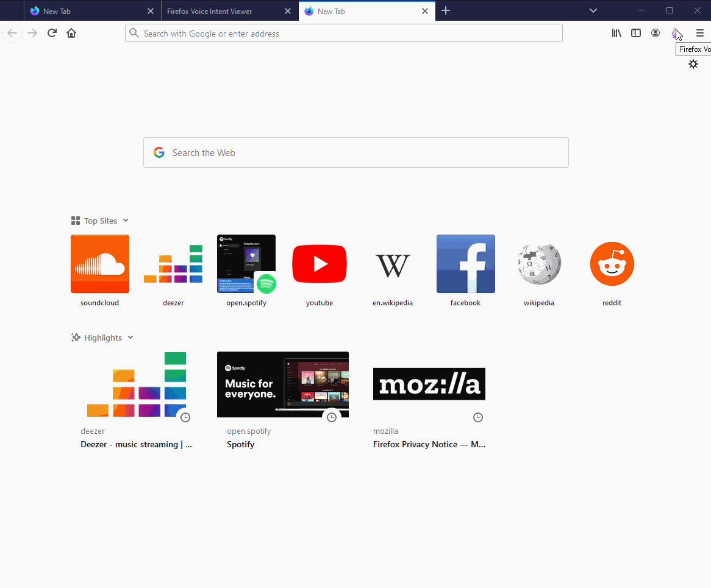711x588 pixels.
Task: Switch to Firefox Voice Intent Viewer tab
Action: coord(229,11)
